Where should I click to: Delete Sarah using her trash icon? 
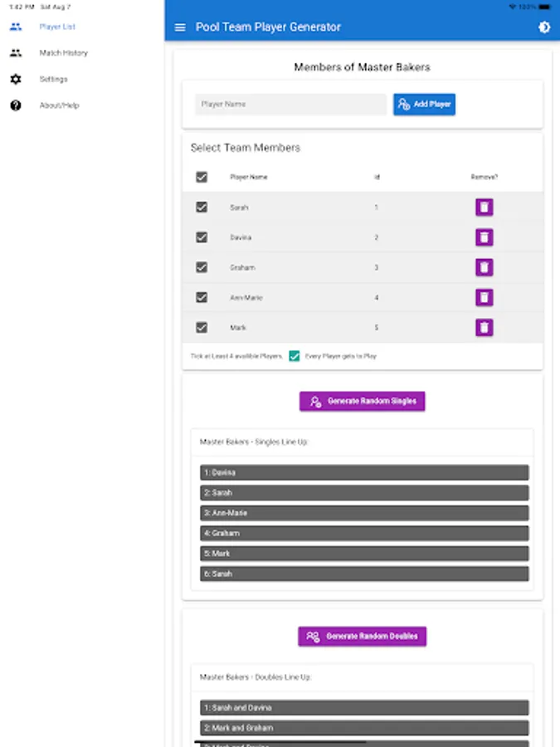point(485,207)
